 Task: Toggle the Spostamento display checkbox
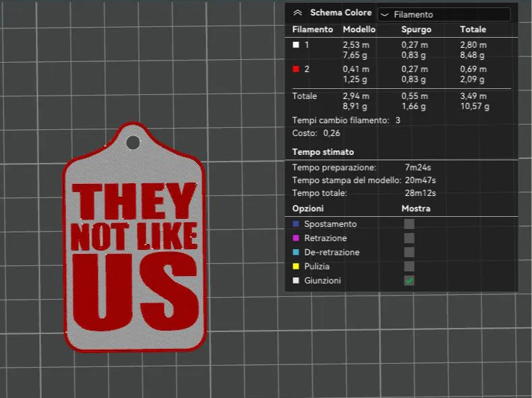[409, 224]
